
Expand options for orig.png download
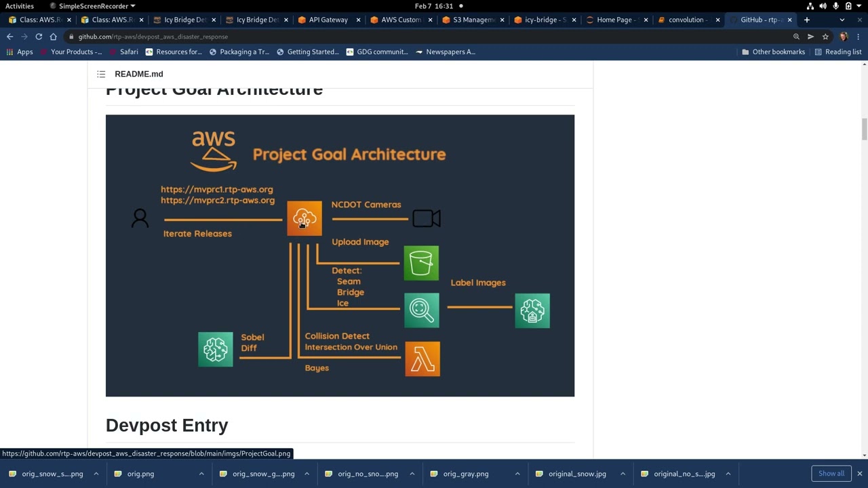tap(201, 474)
